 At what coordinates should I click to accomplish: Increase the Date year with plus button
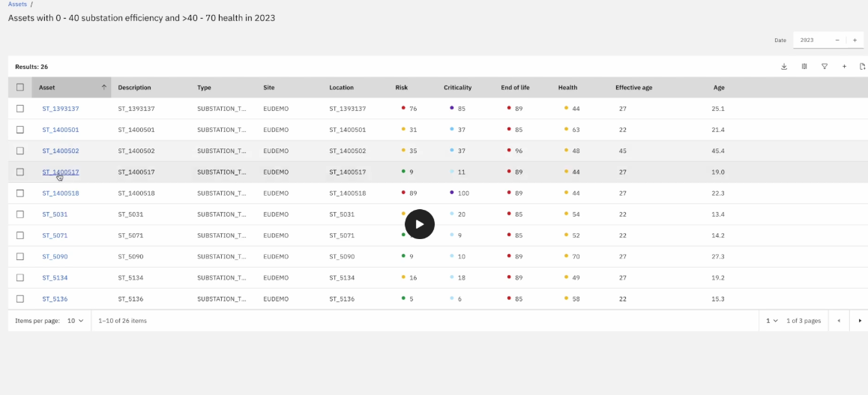click(855, 40)
